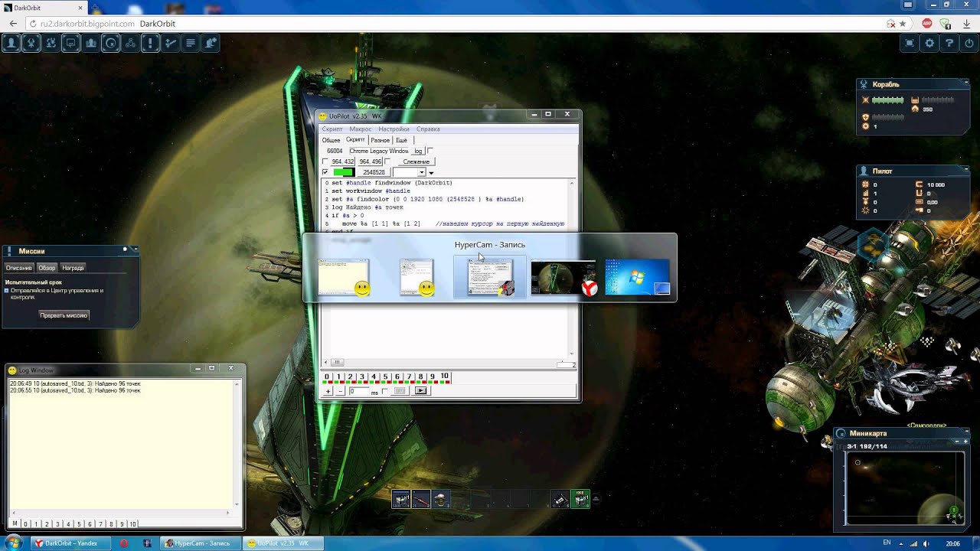Pause the script with pause button
Screen dimensions: 980x551
pyautogui.click(x=400, y=391)
